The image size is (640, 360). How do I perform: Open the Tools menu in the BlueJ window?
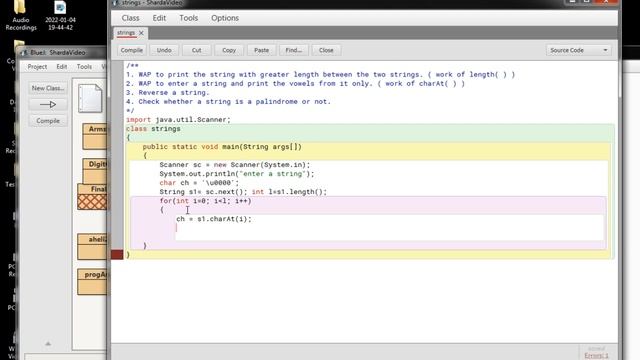[x=84, y=67]
